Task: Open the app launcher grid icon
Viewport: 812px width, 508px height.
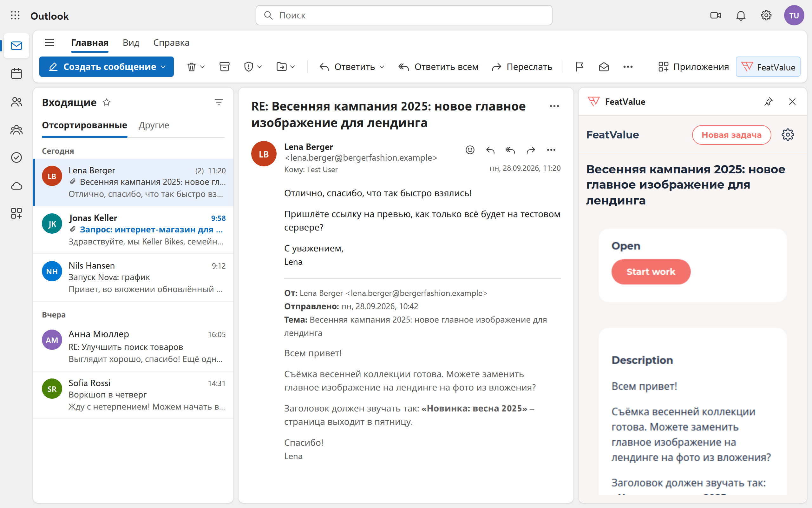Action: (15, 16)
